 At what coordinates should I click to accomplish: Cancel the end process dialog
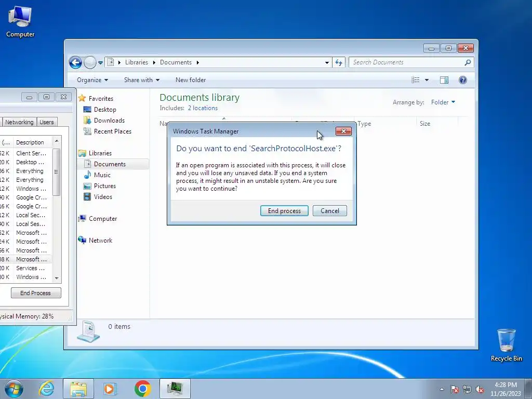click(x=329, y=211)
